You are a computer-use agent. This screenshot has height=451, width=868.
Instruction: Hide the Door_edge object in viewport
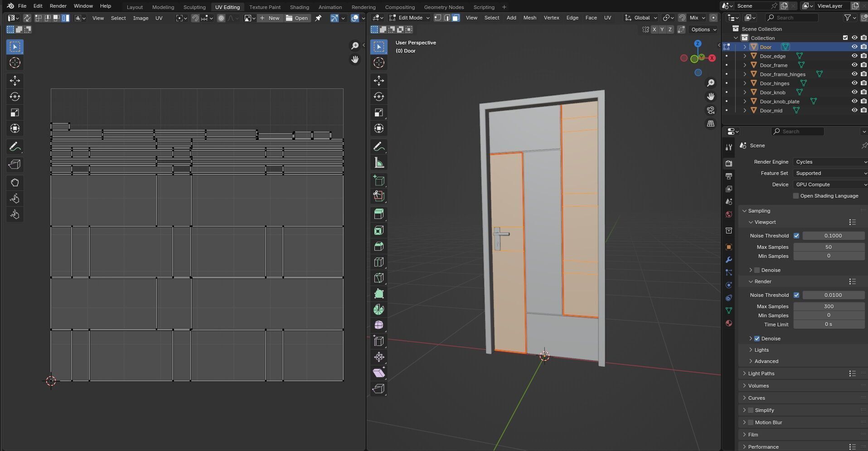pos(854,56)
